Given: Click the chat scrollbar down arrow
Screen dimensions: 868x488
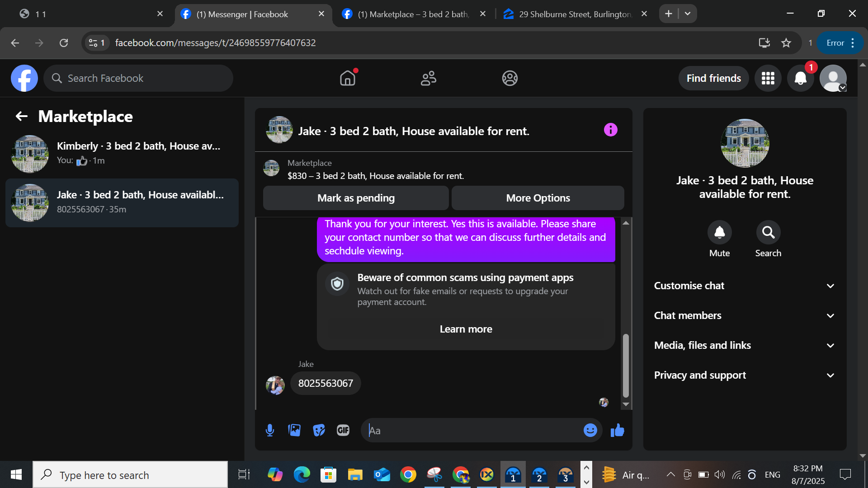Looking at the screenshot, I should pos(626,404).
